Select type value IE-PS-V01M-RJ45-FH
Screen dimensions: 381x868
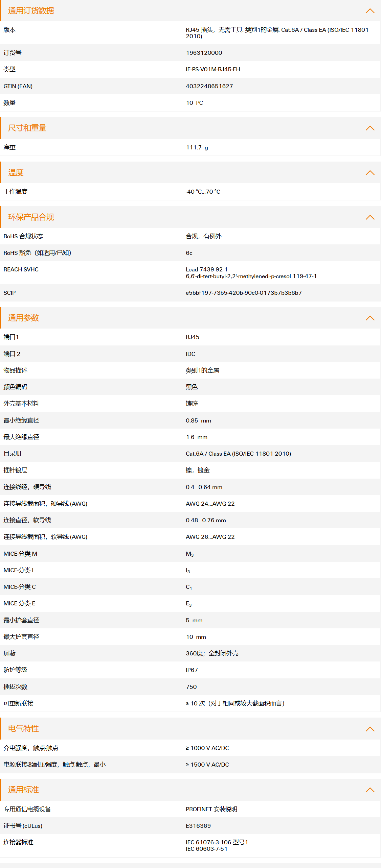pos(213,69)
